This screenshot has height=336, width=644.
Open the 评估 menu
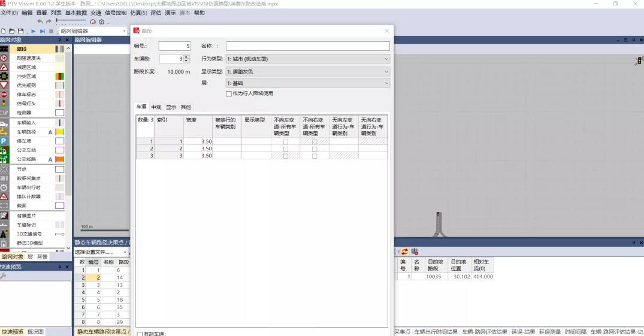pyautogui.click(x=156, y=13)
